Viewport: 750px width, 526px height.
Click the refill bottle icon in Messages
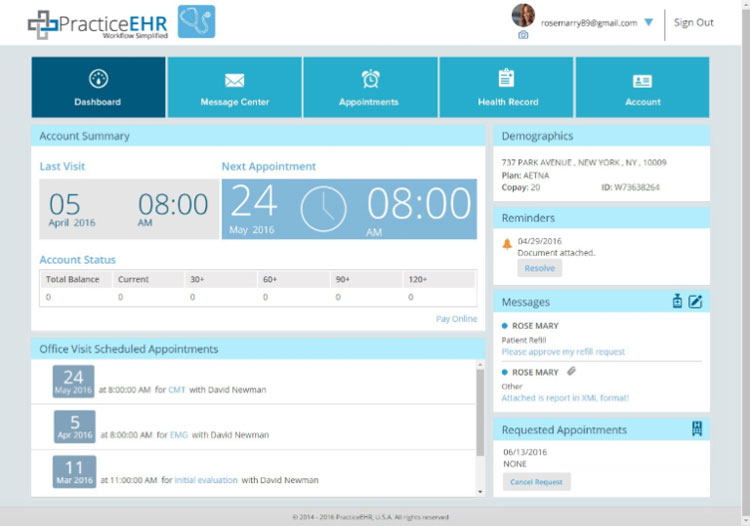(677, 301)
